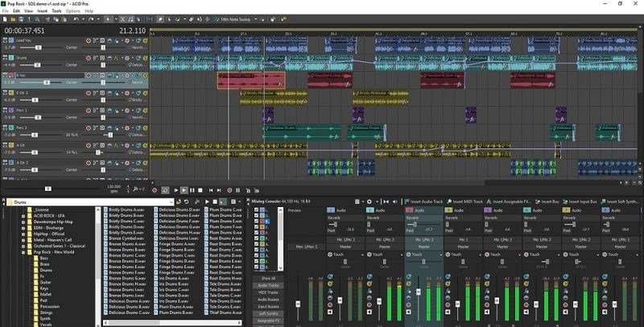The height and width of the screenshot is (327, 644).
Task: Click Insert Input Bus in Mixing Console
Action: 580,201
